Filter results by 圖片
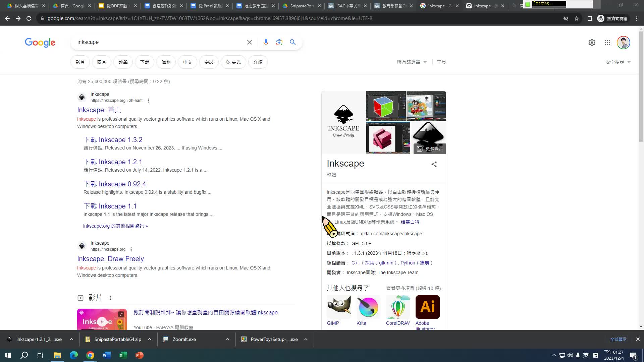Viewport: 644px width, 362px height. point(101,62)
